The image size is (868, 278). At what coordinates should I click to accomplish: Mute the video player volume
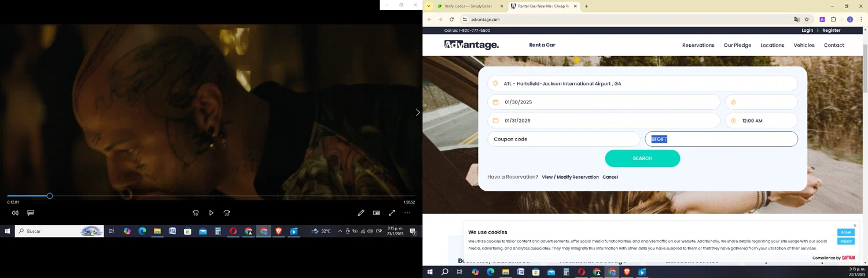[x=15, y=213]
